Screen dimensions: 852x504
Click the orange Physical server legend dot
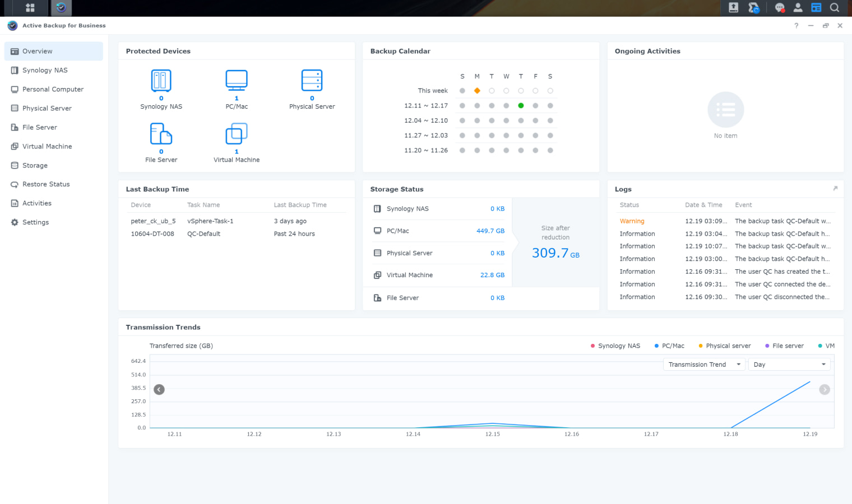700,346
